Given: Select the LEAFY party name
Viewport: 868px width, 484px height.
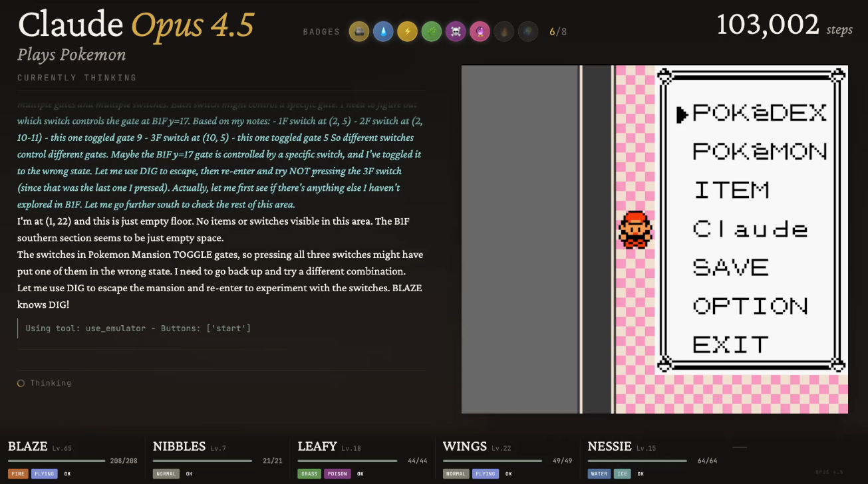Looking at the screenshot, I should click(x=317, y=447).
